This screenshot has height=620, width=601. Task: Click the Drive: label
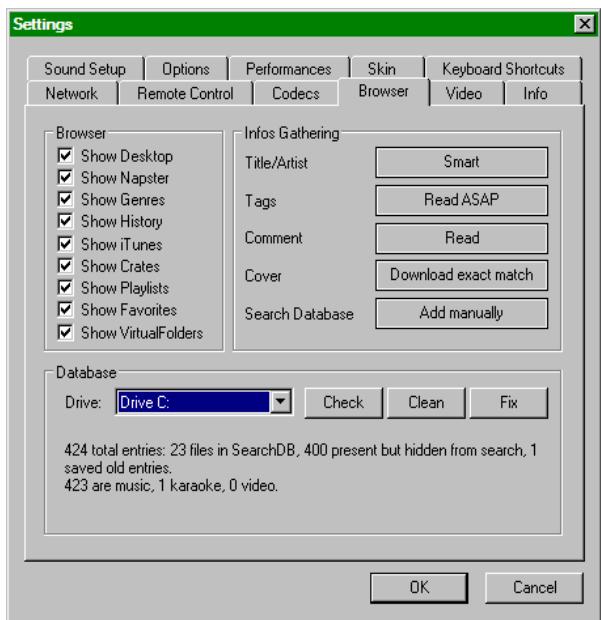coord(83,403)
